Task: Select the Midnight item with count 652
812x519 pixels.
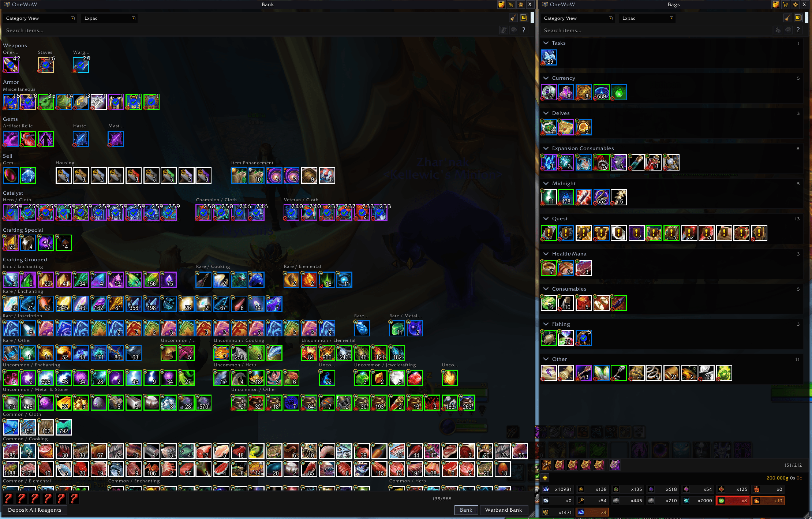Action: point(601,197)
